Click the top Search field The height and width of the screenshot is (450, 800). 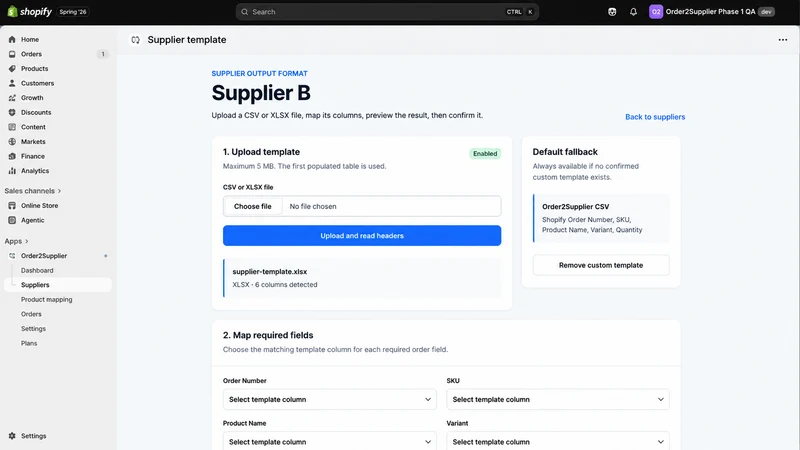click(387, 12)
